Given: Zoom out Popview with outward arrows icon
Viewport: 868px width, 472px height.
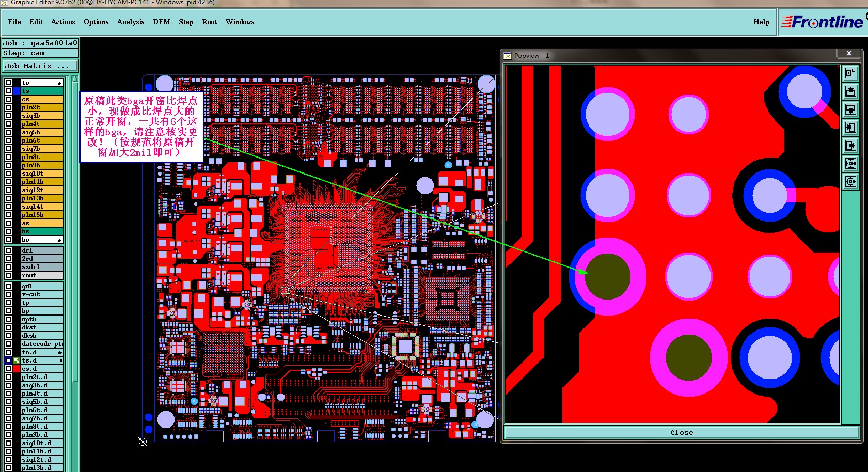Looking at the screenshot, I should [850, 181].
